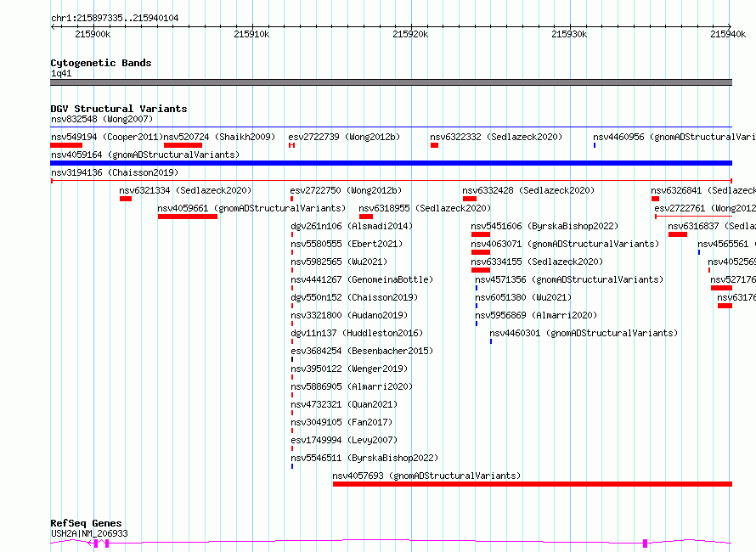The width and height of the screenshot is (756, 552).
Task: Click the red bar under nsv4059661
Action: point(188,217)
